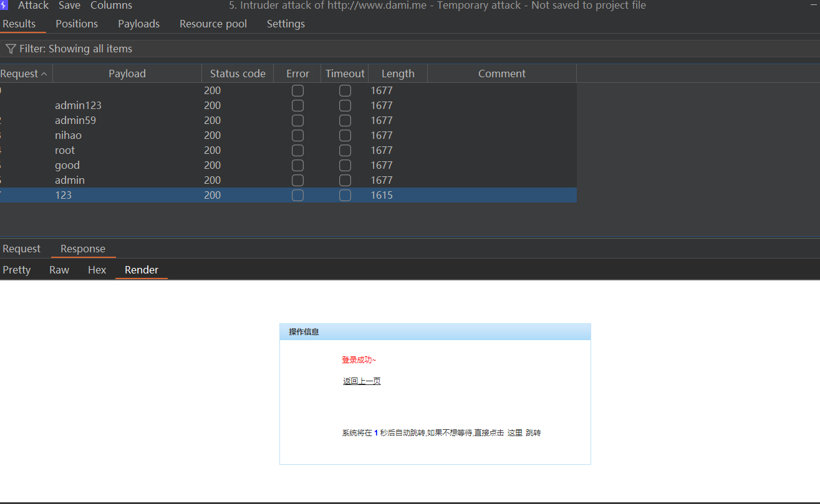Viewport: 820px width, 504px height.
Task: Expand the filter bar showing all items
Action: tap(76, 48)
